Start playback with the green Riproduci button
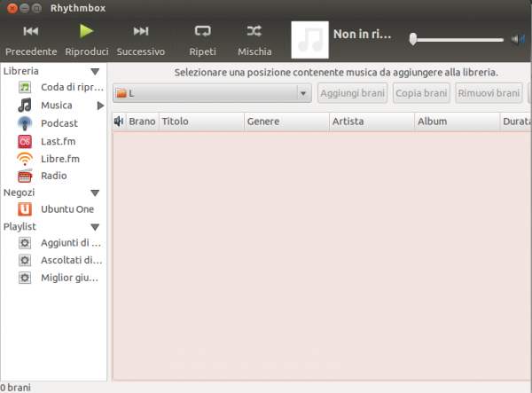 [86, 31]
